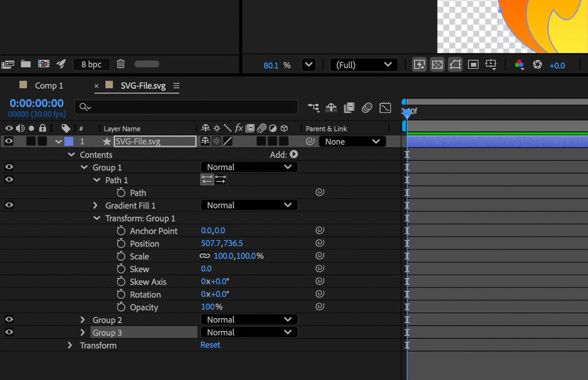The height and width of the screenshot is (380, 588).
Task: Toggle visibility of the Group 1 group
Action: point(8,167)
